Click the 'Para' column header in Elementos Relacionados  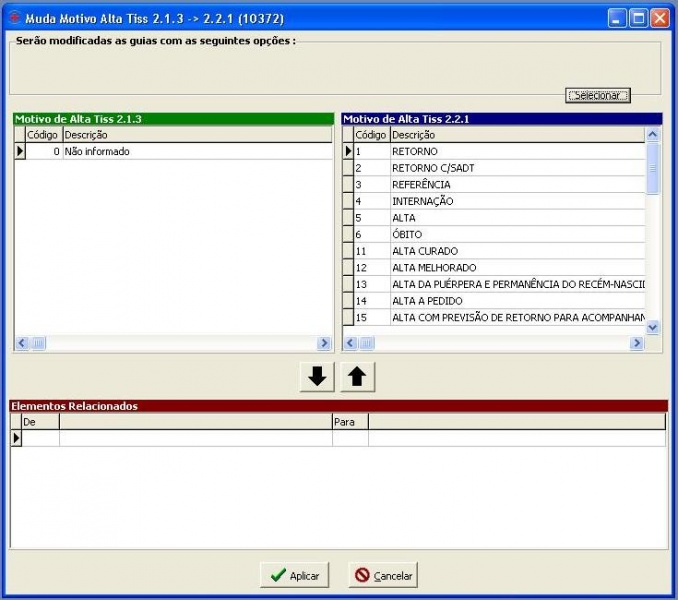tap(350, 422)
